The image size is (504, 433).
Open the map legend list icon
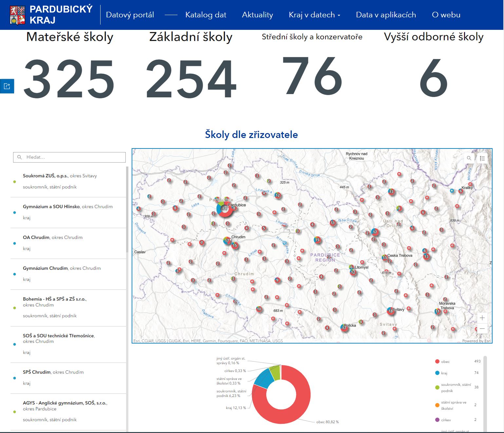click(482, 158)
